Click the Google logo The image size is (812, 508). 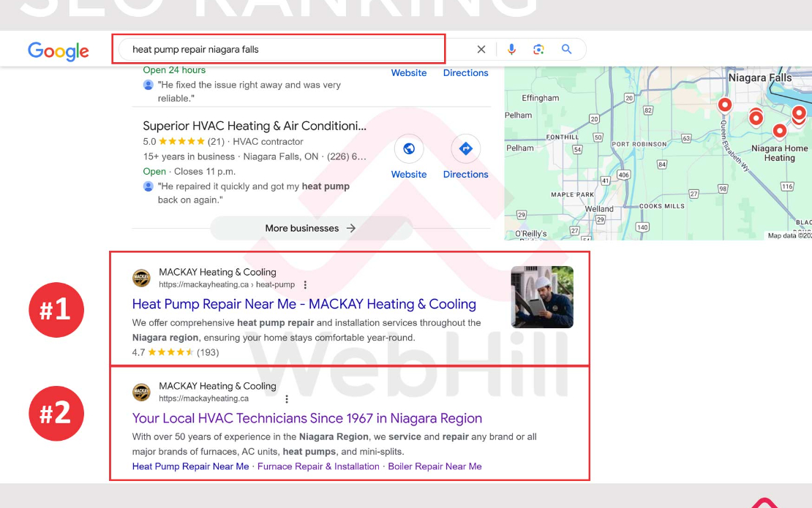(x=59, y=50)
